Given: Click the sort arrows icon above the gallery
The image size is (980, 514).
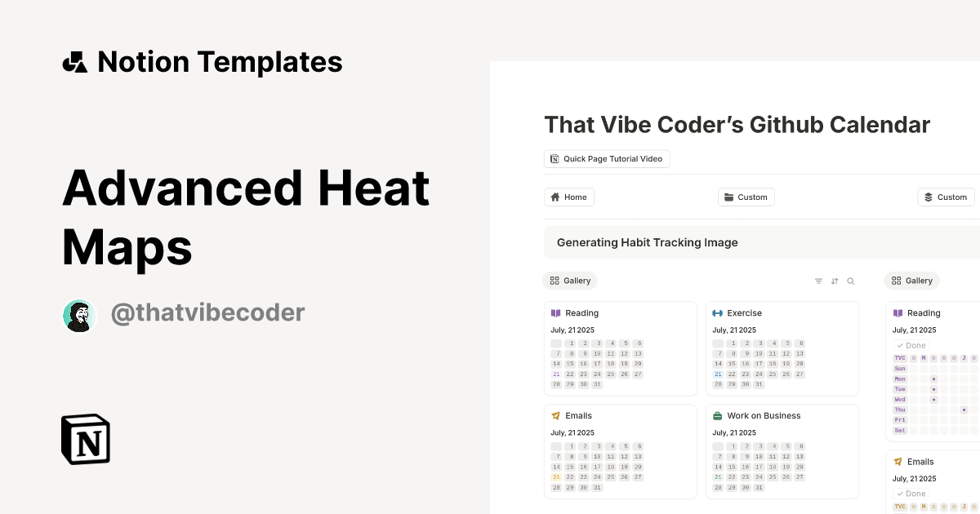Looking at the screenshot, I should pos(835,281).
